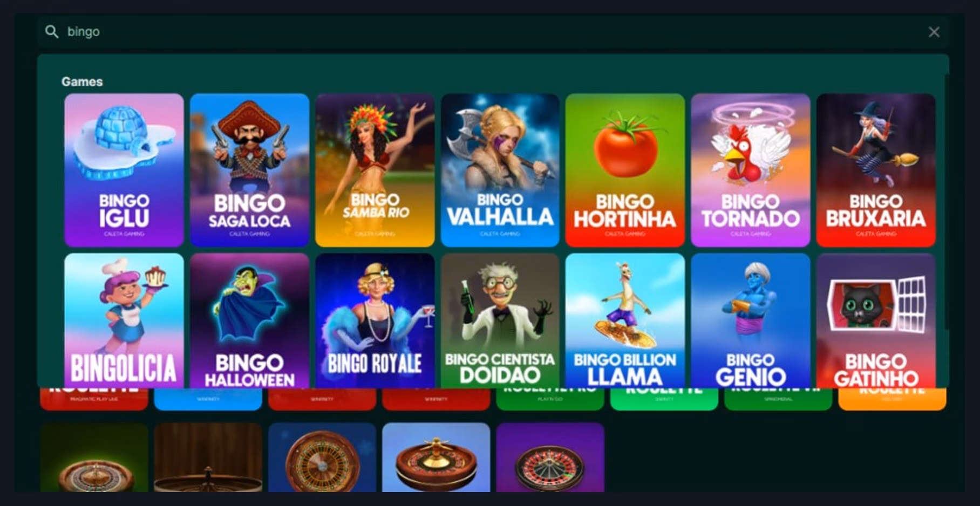Select Bingo Billion Llama tile
Image resolution: width=980 pixels, height=506 pixels.
click(x=625, y=320)
